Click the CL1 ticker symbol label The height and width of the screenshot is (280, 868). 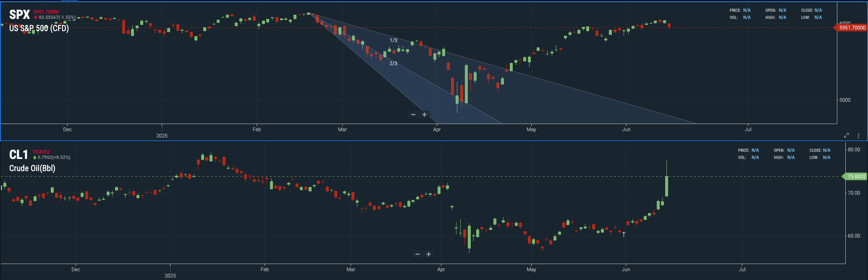(x=18, y=155)
